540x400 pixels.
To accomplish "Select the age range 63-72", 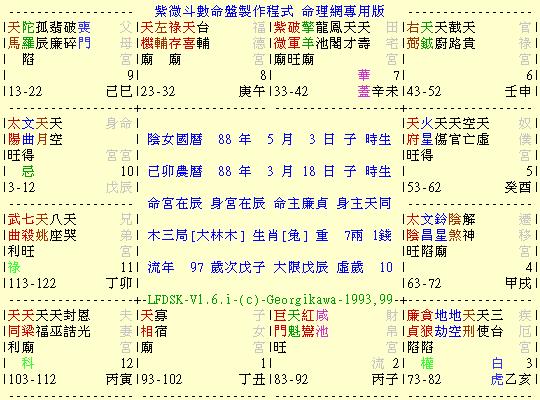I will point(424,284).
